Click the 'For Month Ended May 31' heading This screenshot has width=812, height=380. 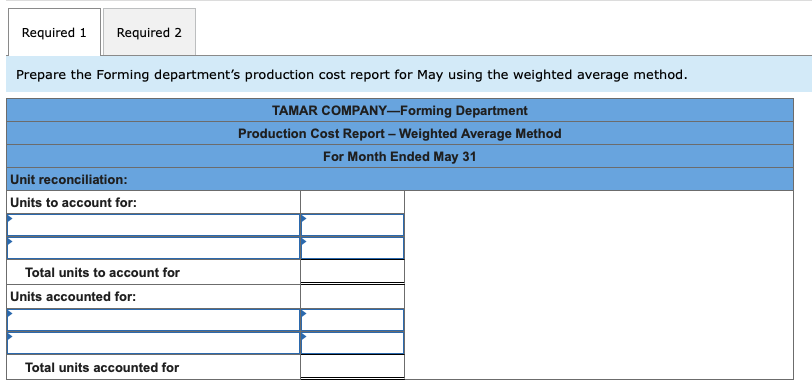(400, 156)
